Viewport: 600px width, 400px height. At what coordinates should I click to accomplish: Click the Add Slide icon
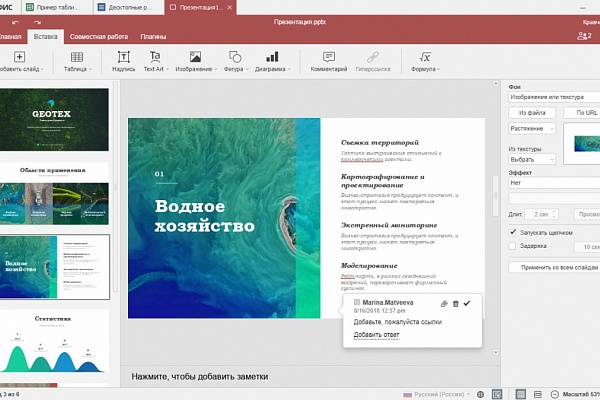click(20, 57)
